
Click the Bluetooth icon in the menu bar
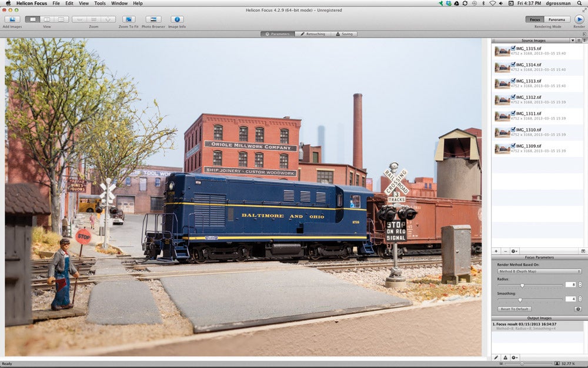pyautogui.click(x=483, y=3)
